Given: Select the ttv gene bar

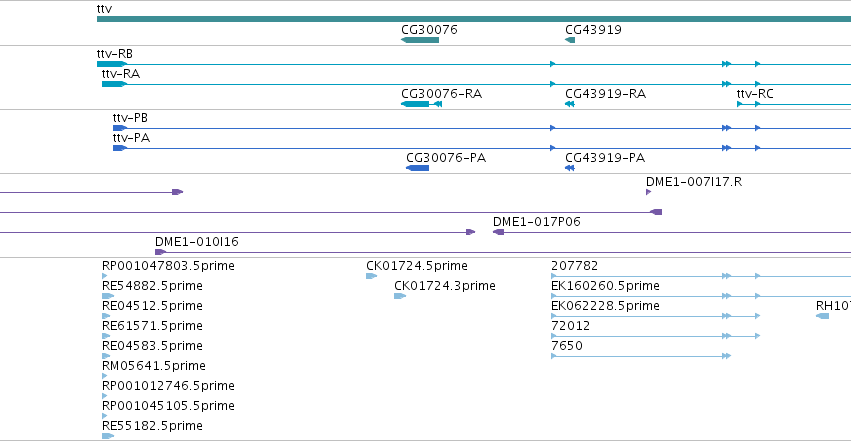Looking at the screenshot, I should 474,19.
